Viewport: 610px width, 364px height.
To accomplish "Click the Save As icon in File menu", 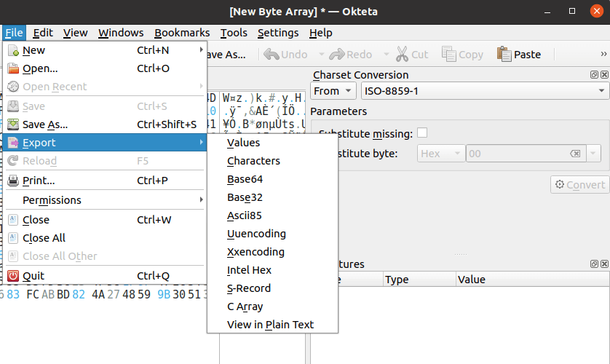I will tap(13, 124).
